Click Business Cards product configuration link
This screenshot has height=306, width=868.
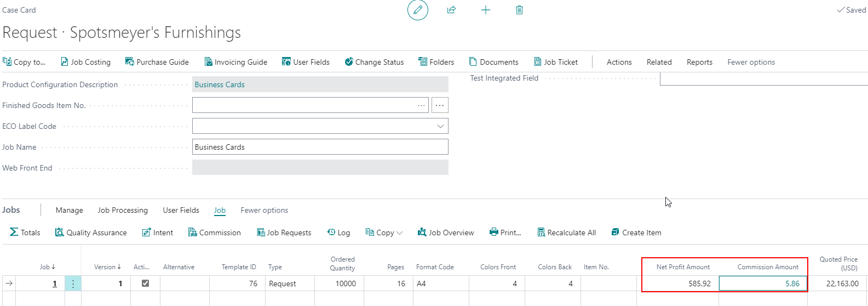(x=220, y=84)
